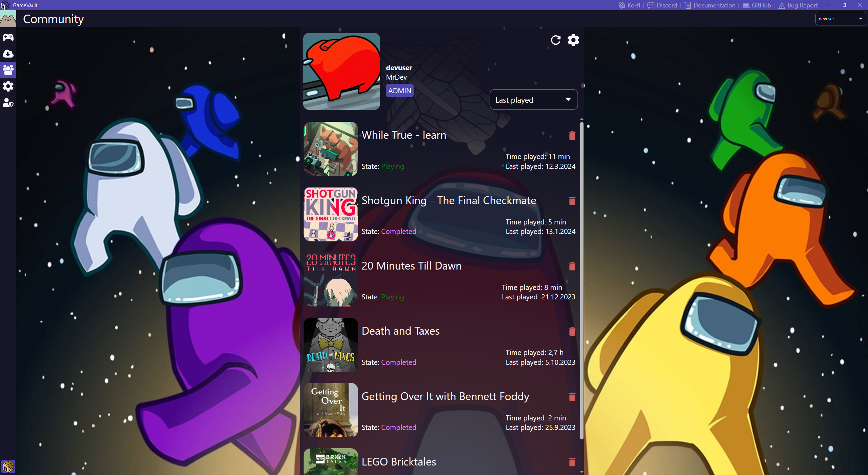Image resolution: width=868 pixels, height=475 pixels.
Task: Delete the Death and Taxes progress entry
Action: (572, 331)
